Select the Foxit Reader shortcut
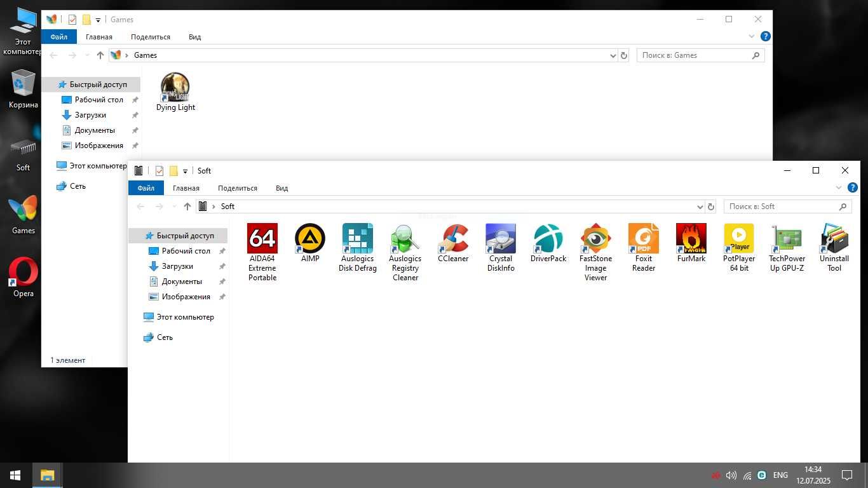The width and height of the screenshot is (868, 488). (644, 248)
